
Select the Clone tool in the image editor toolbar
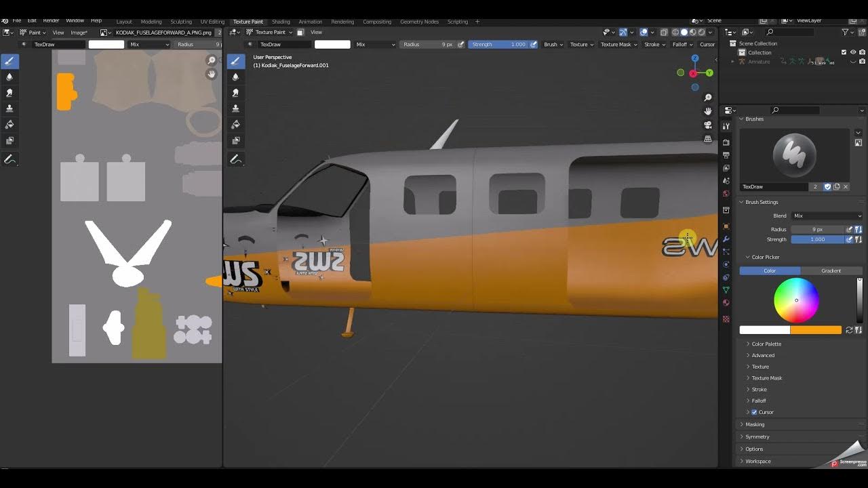[9, 108]
